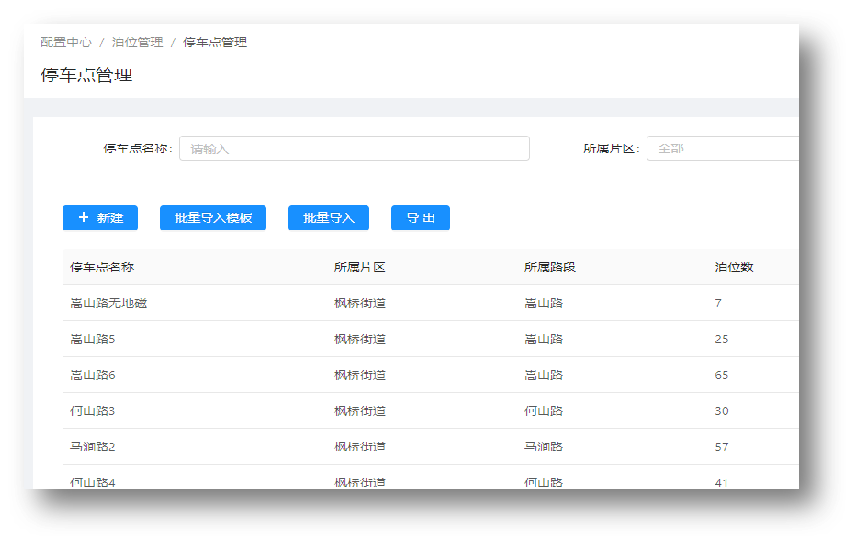Click the 嵩山路5 name cell

pos(93,339)
